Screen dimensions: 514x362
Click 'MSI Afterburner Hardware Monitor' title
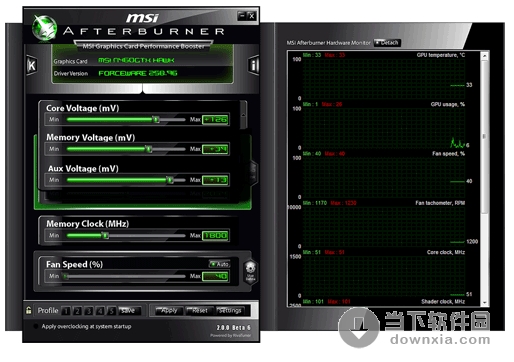[x=329, y=43]
